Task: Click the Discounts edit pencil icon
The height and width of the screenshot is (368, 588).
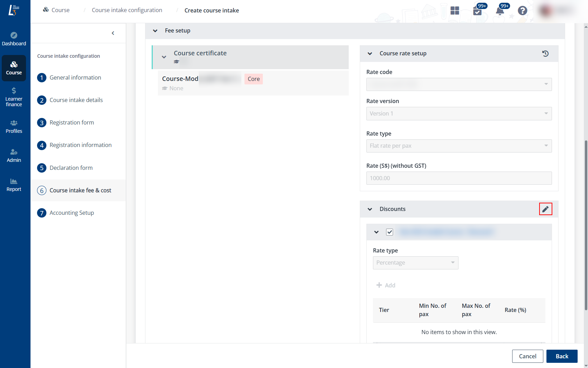Action: tap(545, 209)
